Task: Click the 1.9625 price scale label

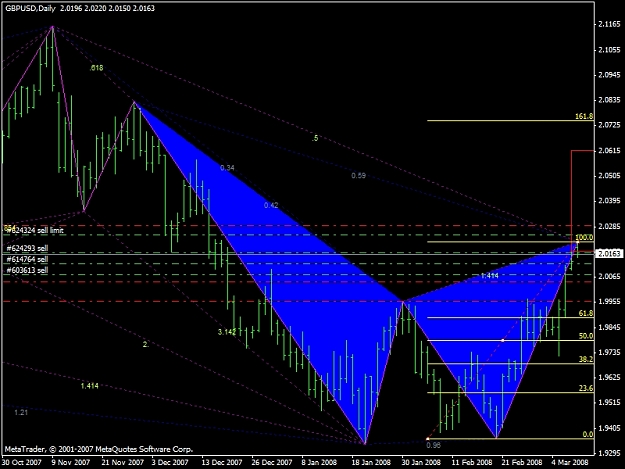Action: [609, 377]
